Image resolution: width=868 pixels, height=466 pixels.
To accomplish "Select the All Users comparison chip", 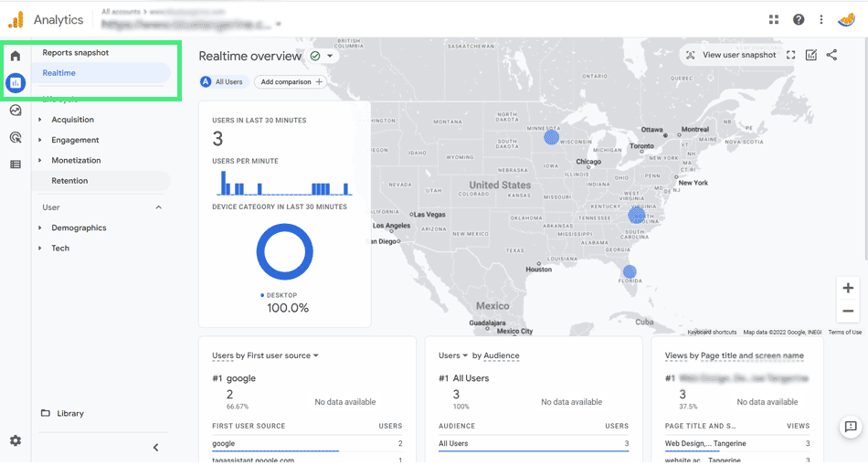I will point(223,82).
